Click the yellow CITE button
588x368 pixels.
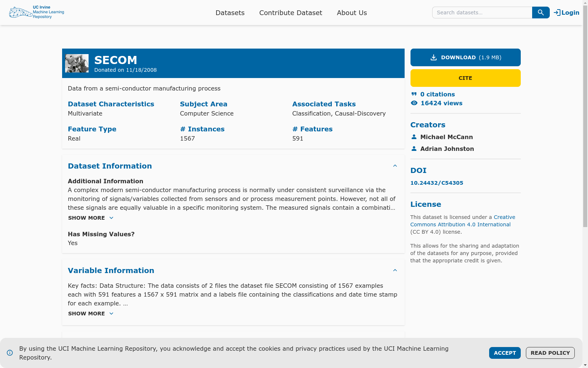466,78
